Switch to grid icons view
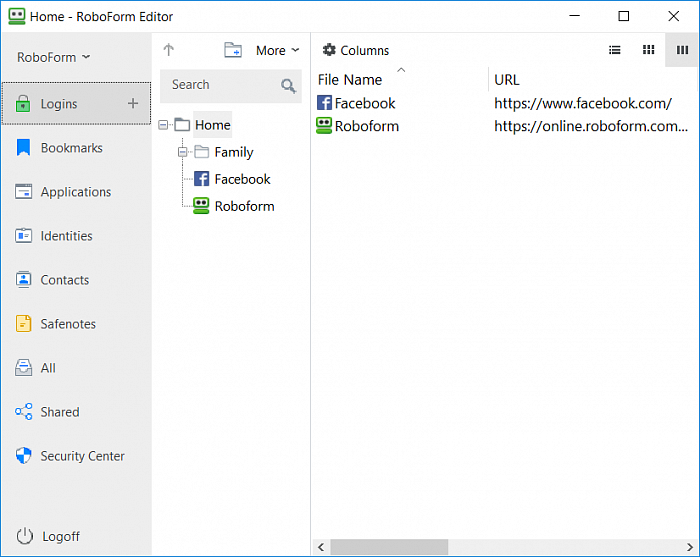Image resolution: width=700 pixels, height=557 pixels. (648, 50)
